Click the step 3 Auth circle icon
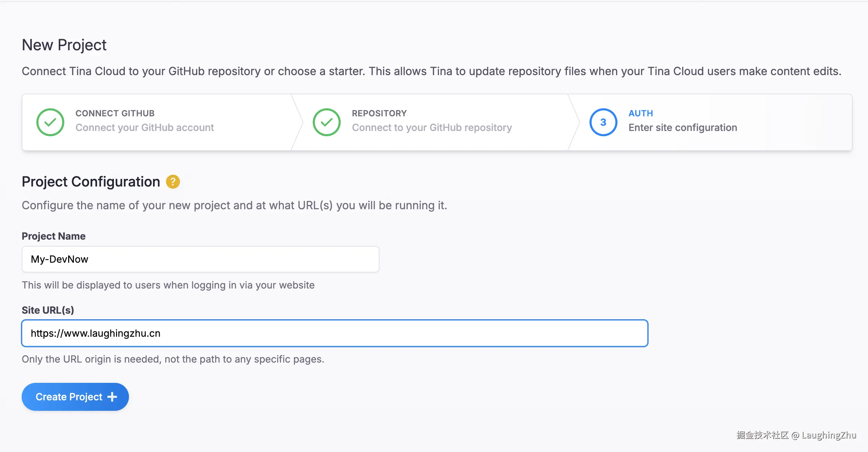 (x=603, y=122)
